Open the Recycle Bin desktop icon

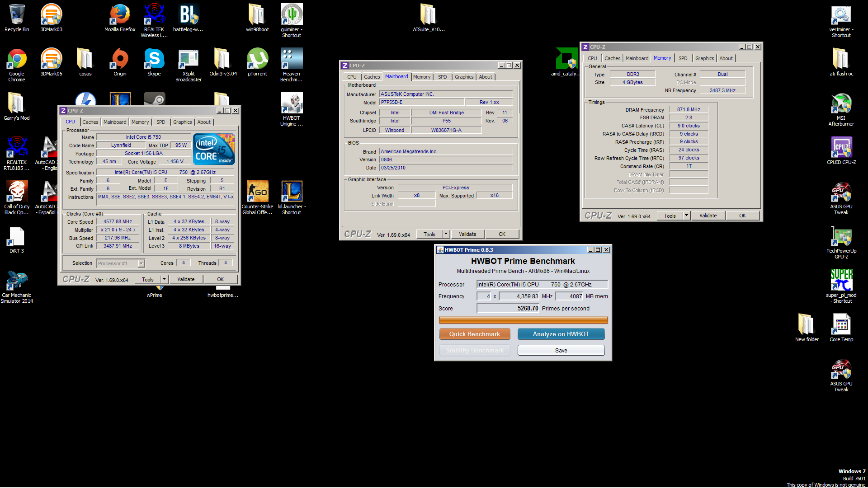click(x=17, y=18)
